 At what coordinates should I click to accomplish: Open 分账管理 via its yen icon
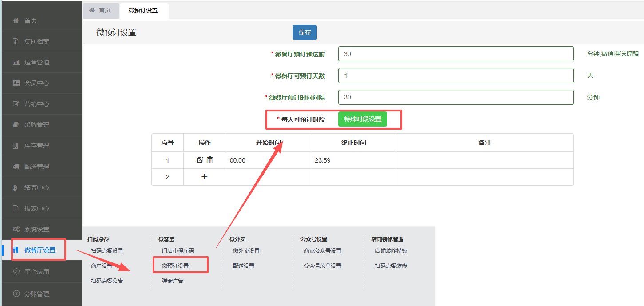(16, 294)
